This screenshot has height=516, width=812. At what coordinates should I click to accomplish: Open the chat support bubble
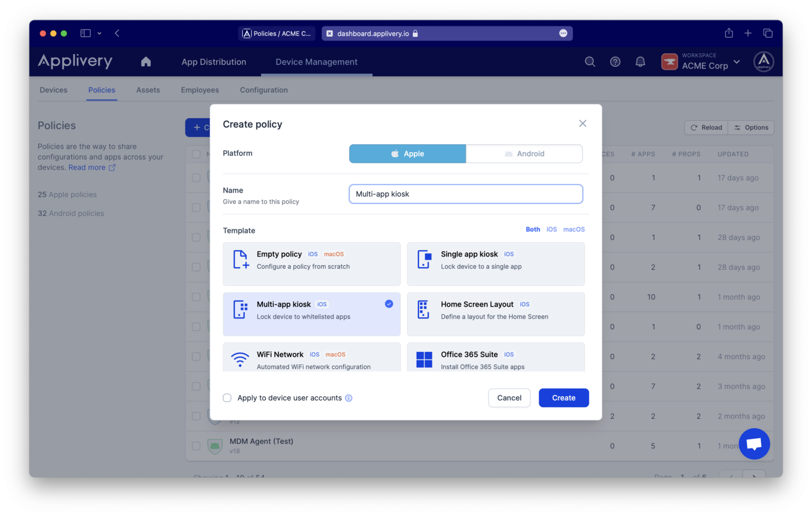[x=754, y=444]
